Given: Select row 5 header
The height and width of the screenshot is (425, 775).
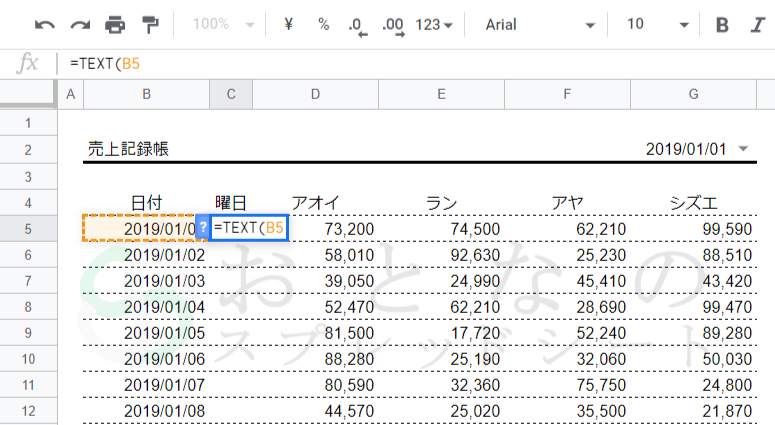Looking at the screenshot, I should [28, 229].
